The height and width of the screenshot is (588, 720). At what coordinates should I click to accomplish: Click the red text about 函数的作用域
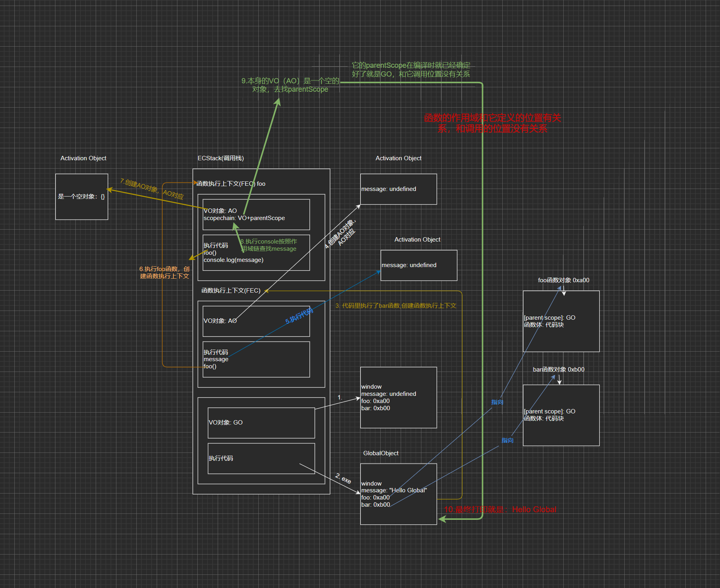click(x=492, y=123)
